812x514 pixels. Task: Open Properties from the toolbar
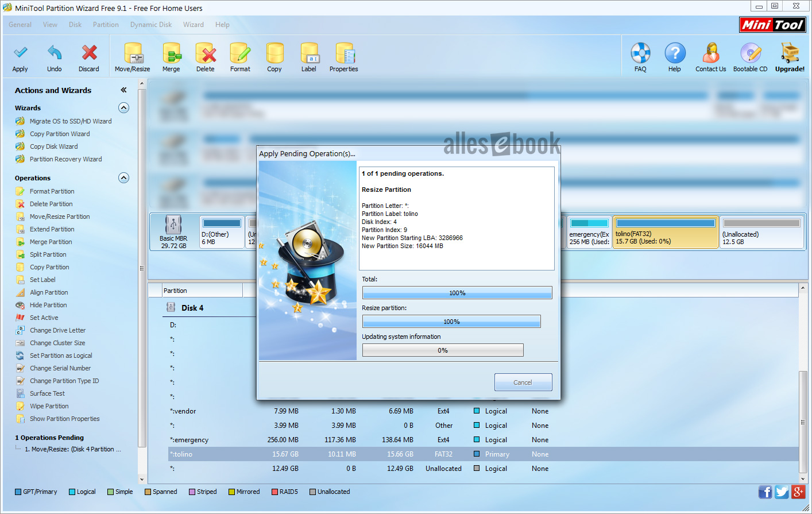345,53
